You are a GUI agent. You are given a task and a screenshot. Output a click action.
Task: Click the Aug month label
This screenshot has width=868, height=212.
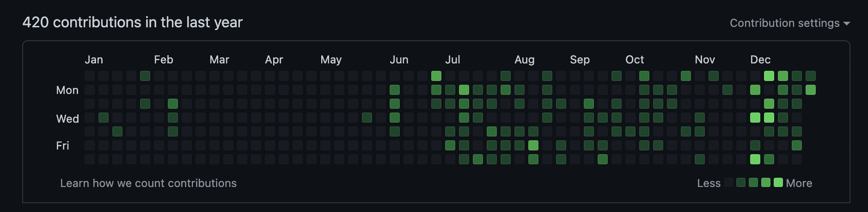tap(525, 60)
